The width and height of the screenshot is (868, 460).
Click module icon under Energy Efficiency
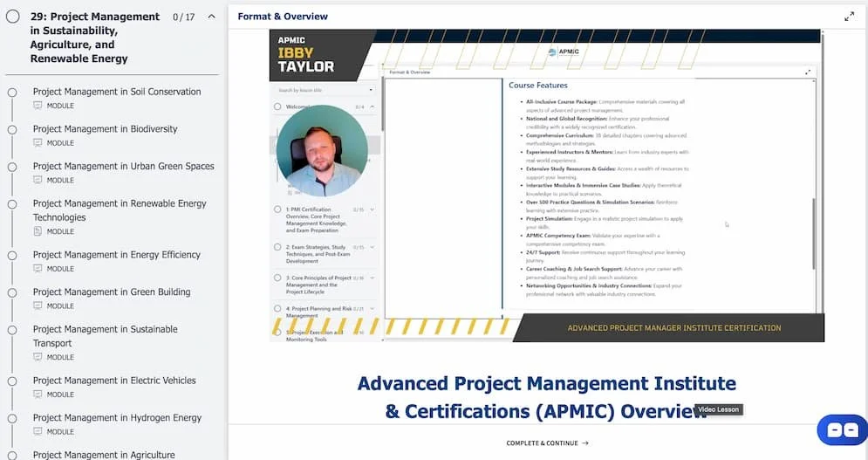pos(38,268)
